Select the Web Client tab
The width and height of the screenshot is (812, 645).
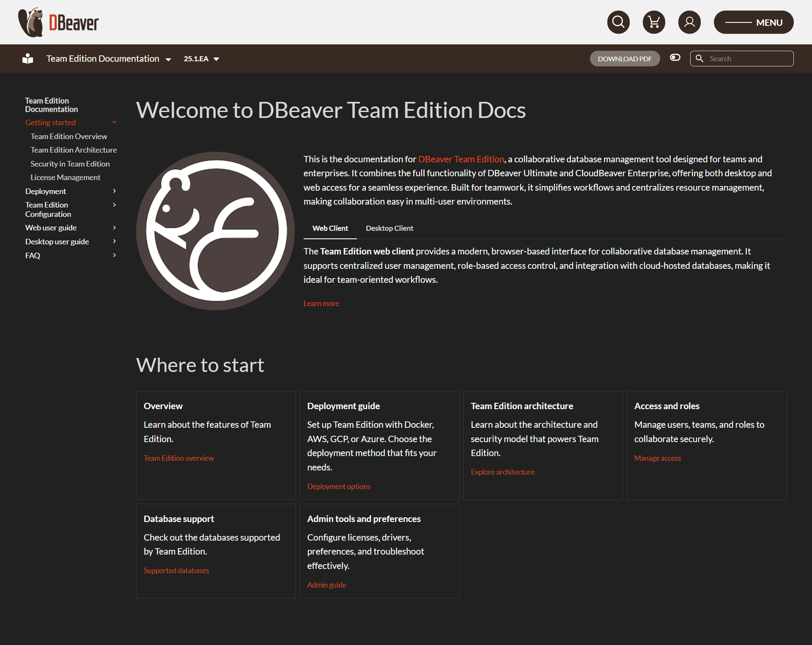click(x=330, y=228)
